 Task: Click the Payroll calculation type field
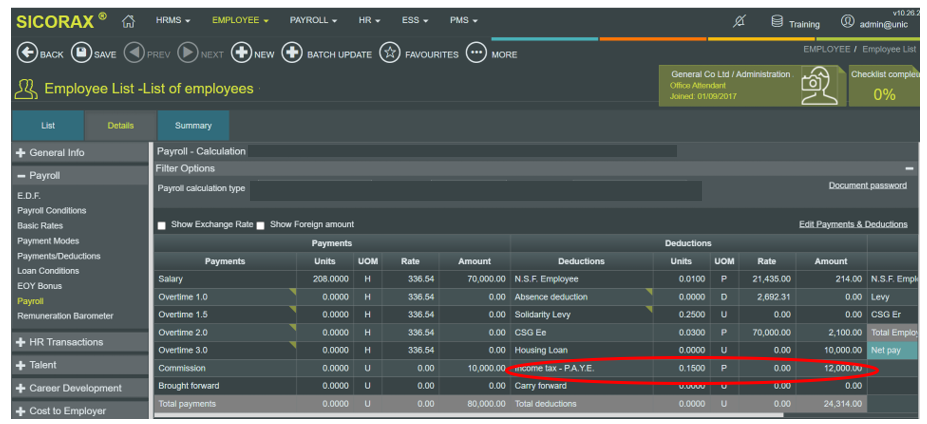(475, 190)
